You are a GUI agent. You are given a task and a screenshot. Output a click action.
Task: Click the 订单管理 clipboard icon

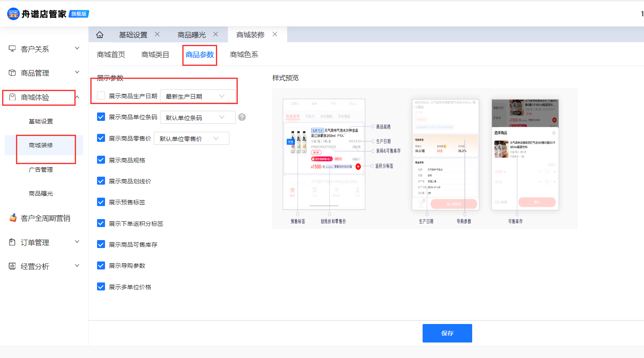coord(12,242)
